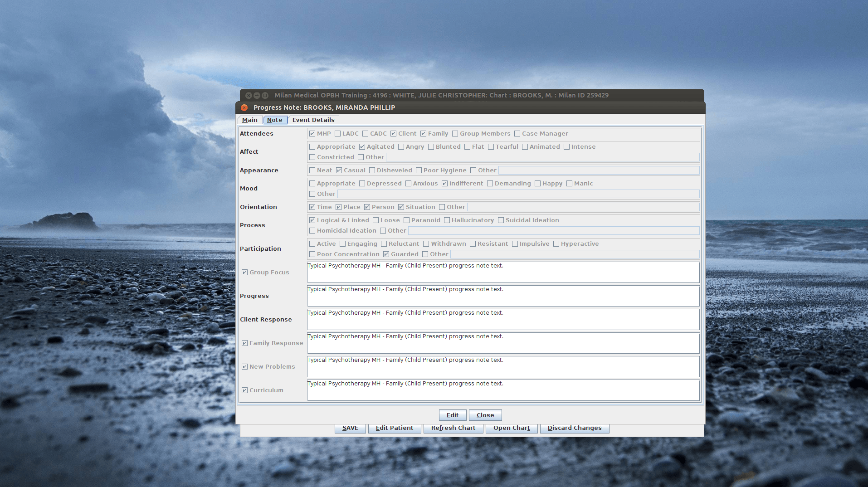Check the Tearful affect checkbox
The image size is (868, 487).
(491, 146)
